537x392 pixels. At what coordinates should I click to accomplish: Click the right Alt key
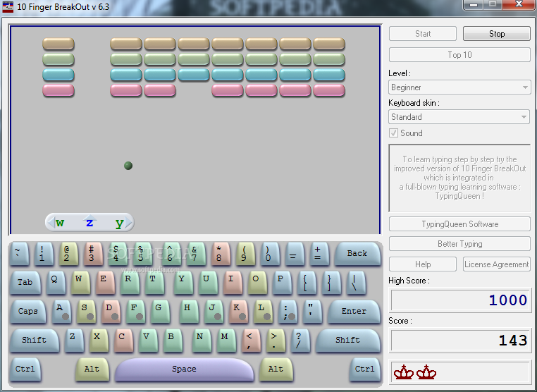coord(276,369)
